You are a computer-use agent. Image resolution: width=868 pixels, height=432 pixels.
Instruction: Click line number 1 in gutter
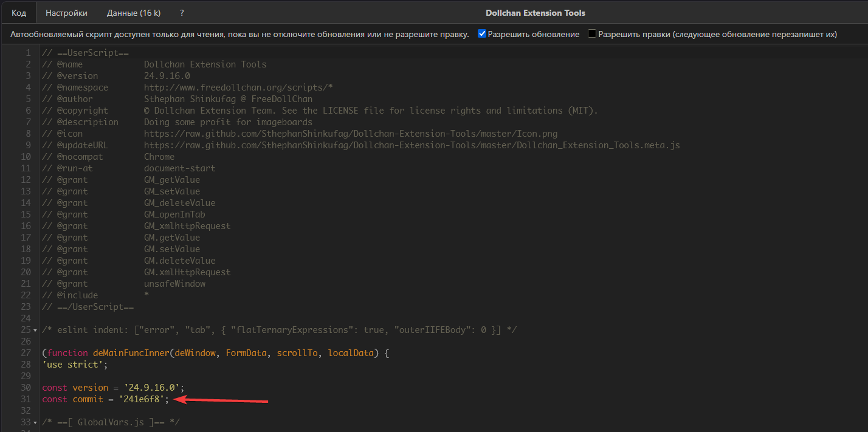click(28, 53)
